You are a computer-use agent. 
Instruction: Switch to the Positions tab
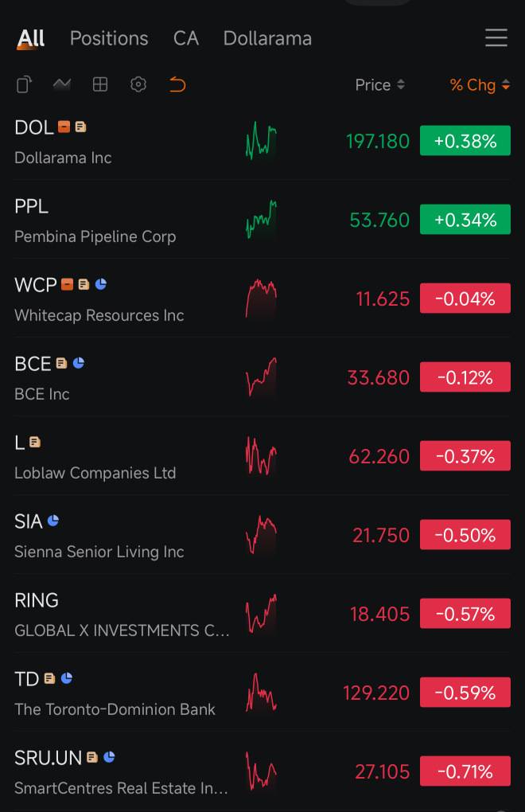click(109, 38)
